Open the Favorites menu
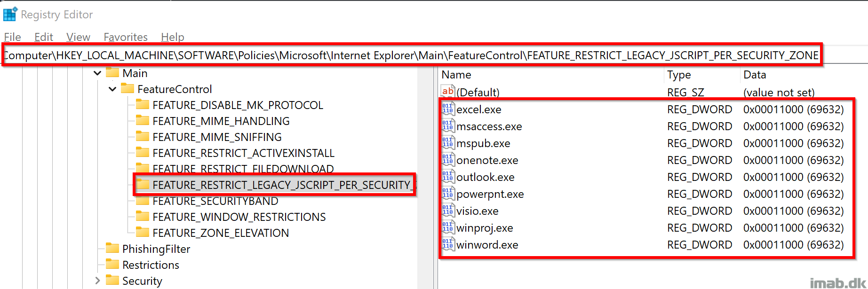Viewport: 868px width, 289px height. 126,37
